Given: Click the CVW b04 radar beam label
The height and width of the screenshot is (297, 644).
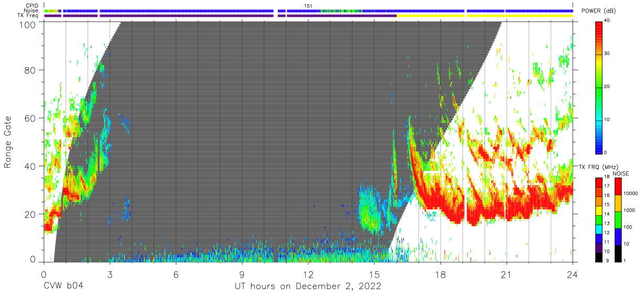Looking at the screenshot, I should (x=63, y=287).
